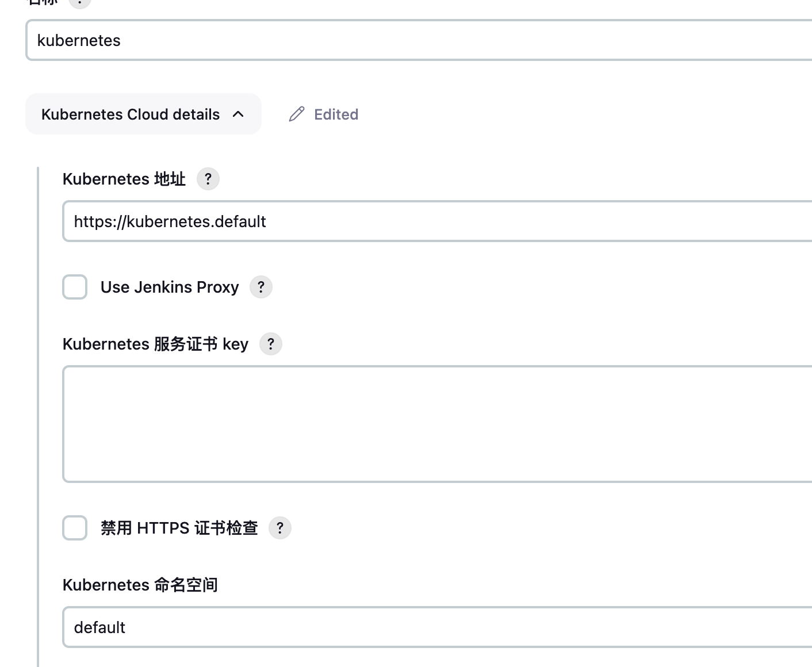Click the help icon beside Kubernetes 地址
The image size is (812, 667).
point(208,179)
